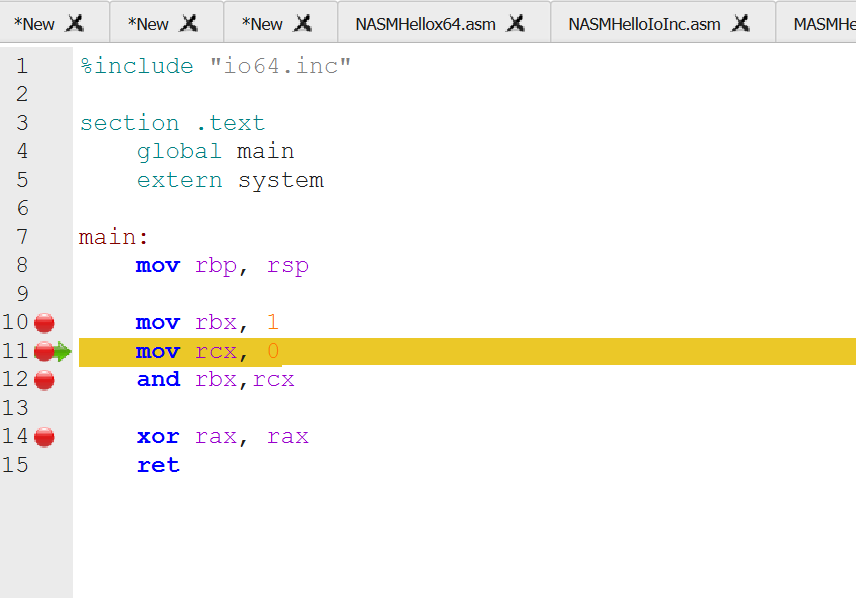Switch to the NASMHellox64.asm tab

[x=425, y=23]
